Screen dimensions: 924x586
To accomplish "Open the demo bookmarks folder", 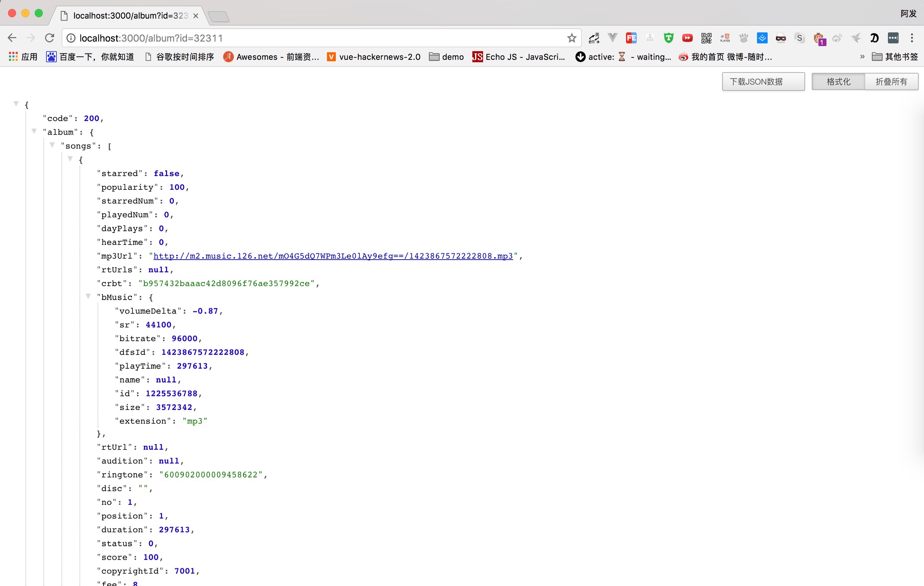I will (446, 57).
